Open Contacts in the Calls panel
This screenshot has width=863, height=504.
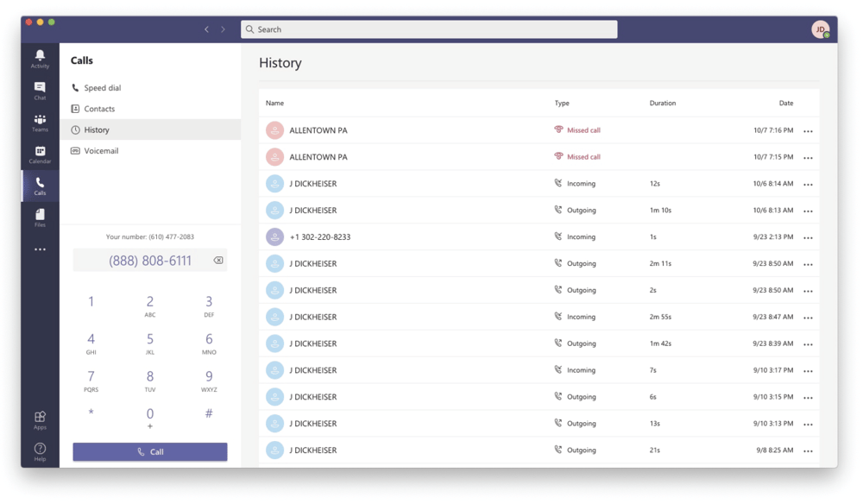(x=99, y=109)
